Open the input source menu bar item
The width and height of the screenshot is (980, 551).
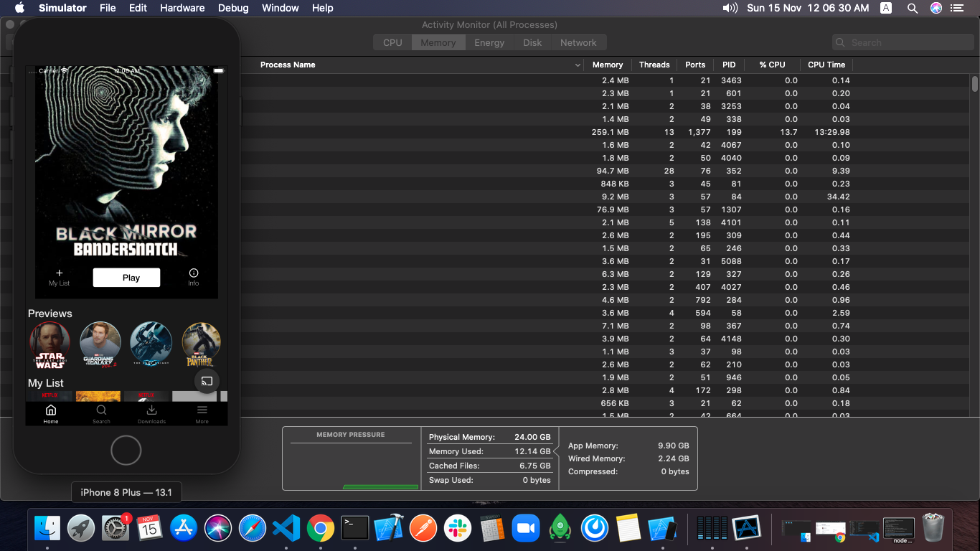[x=886, y=8]
